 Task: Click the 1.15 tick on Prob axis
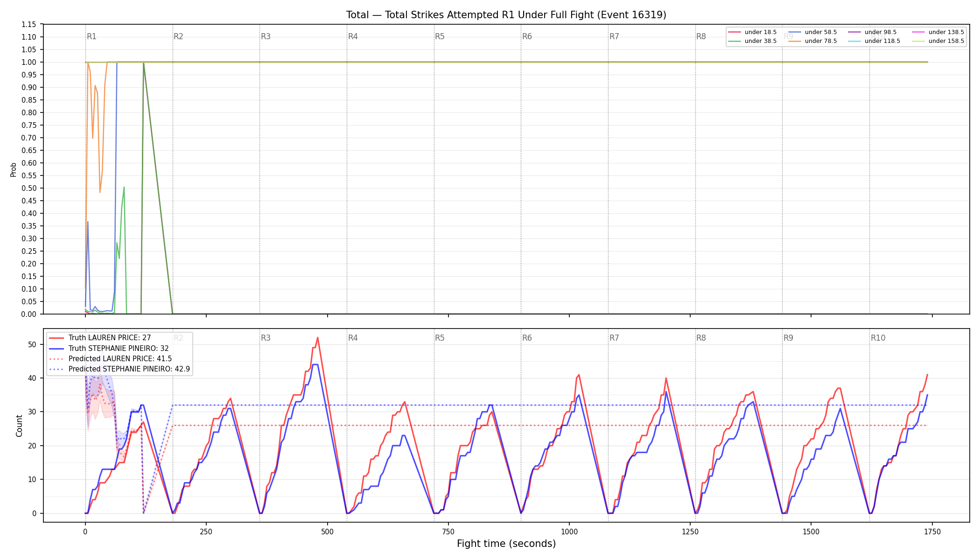pyautogui.click(x=28, y=24)
